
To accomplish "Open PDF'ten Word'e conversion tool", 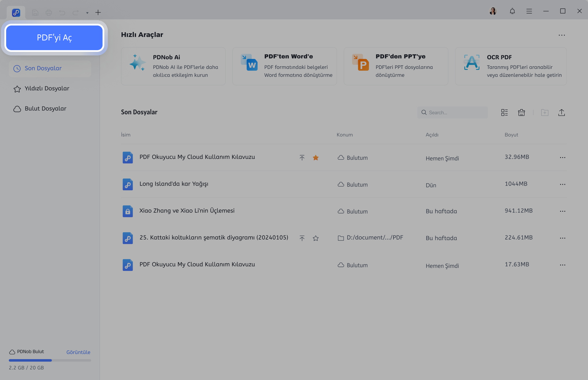I will [x=285, y=66].
